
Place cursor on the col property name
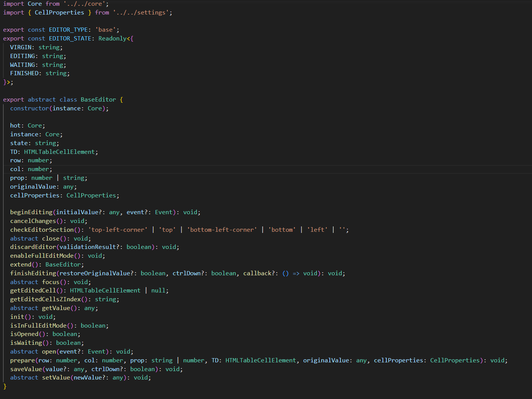(x=15, y=169)
